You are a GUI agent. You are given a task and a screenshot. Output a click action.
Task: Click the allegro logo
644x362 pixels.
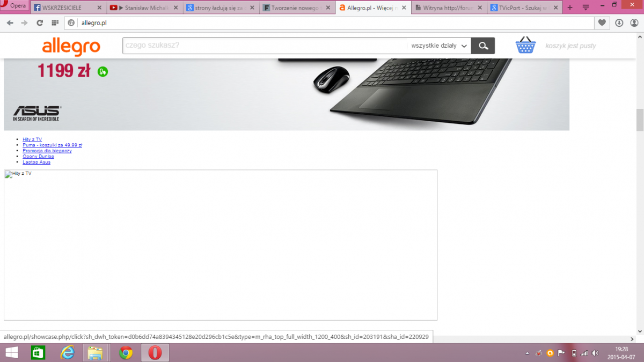pyautogui.click(x=71, y=46)
